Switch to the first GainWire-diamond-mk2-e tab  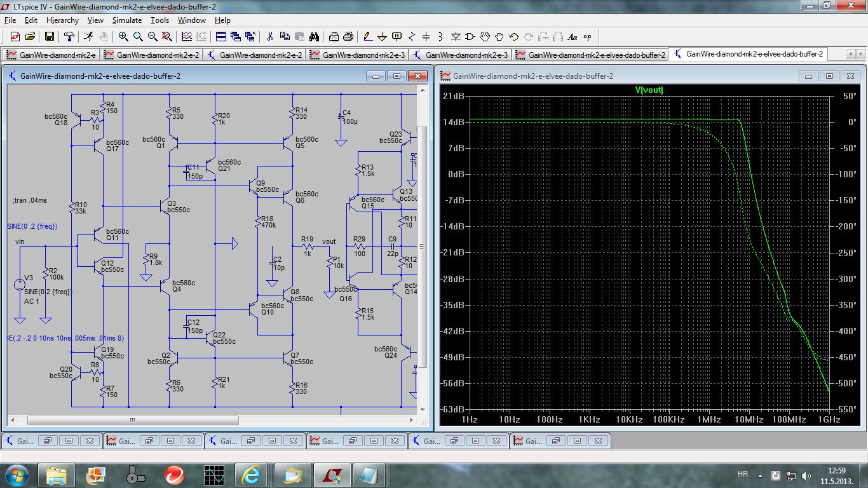[x=51, y=55]
